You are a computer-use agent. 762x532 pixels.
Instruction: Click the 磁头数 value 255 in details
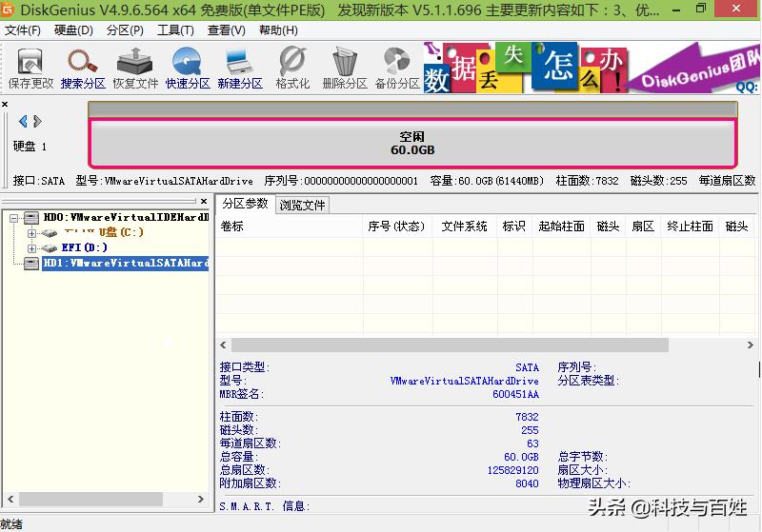tap(530, 430)
